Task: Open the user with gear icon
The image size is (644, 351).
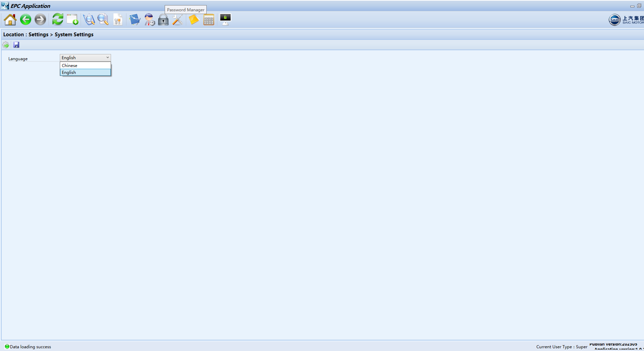Action: [x=149, y=20]
